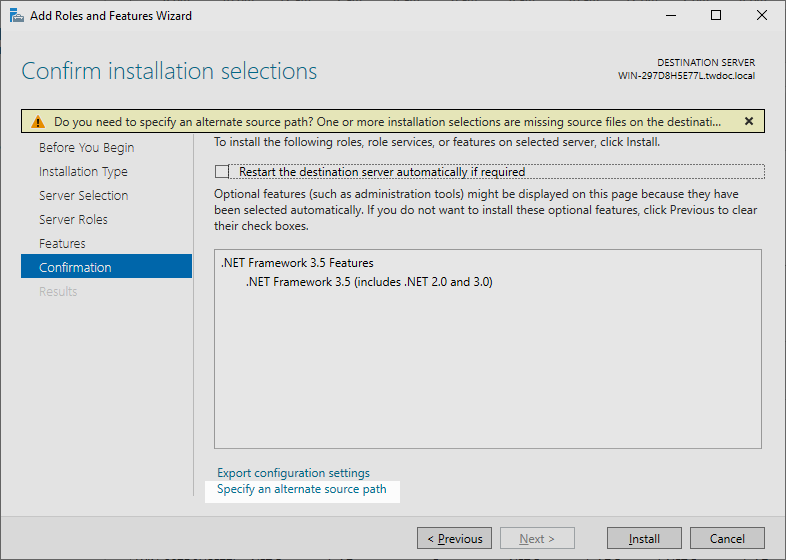Select the Features step in the sidebar
This screenshot has width=786, height=560.
tap(62, 244)
